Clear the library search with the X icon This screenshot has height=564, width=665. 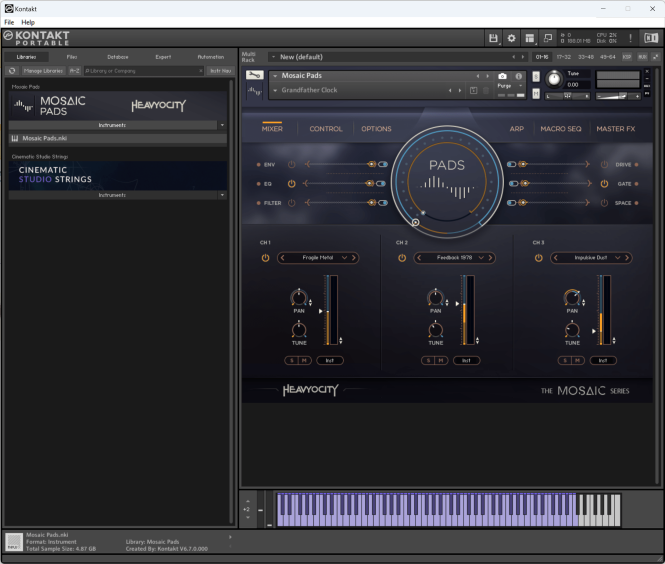[201, 71]
